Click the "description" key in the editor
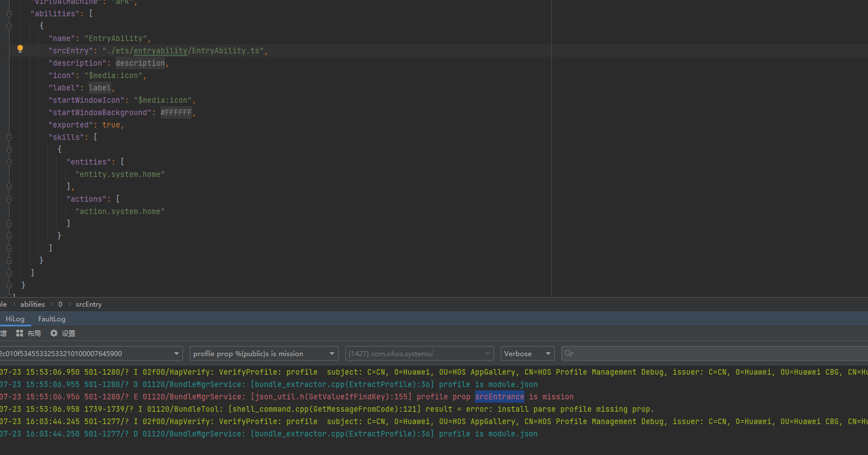Image resolution: width=868 pixels, height=455 pixels. [77, 63]
